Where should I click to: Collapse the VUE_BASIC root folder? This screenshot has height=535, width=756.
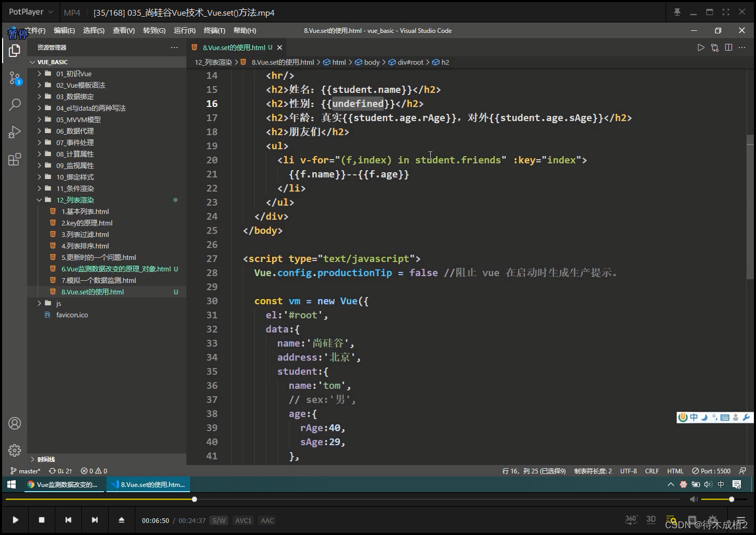[107, 62]
